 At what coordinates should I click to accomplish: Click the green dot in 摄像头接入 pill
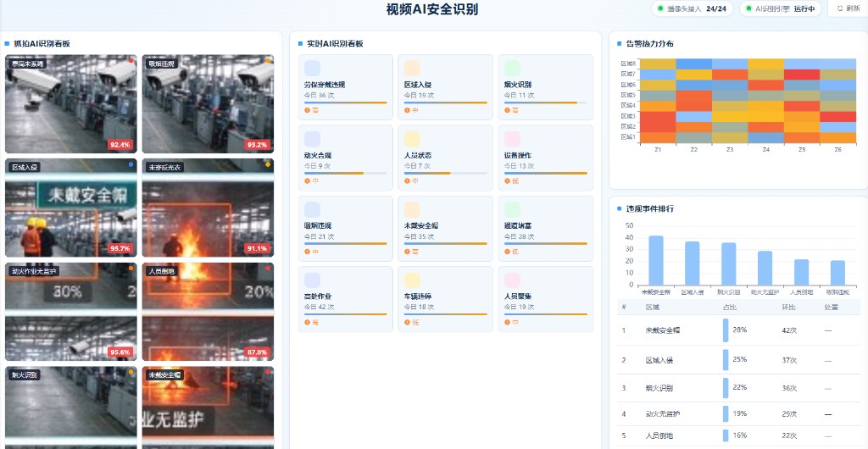[660, 8]
